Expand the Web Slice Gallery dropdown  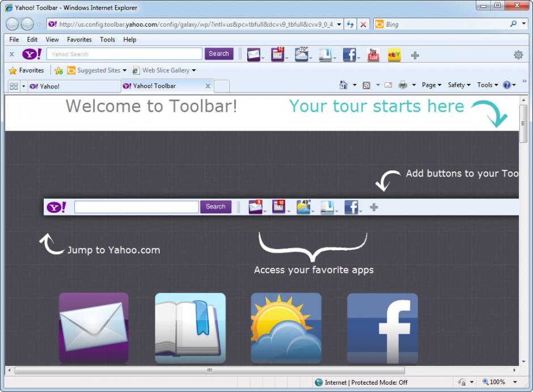[194, 70]
